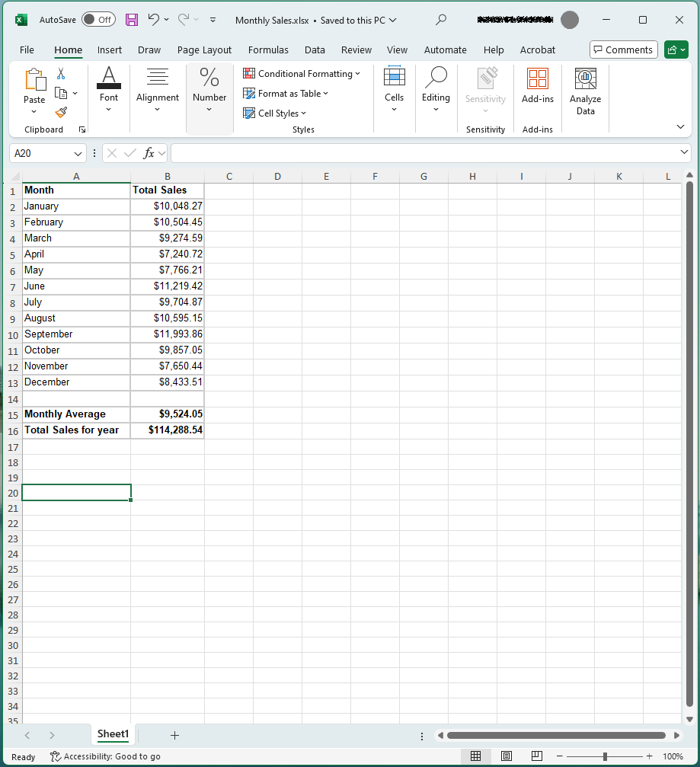The width and height of the screenshot is (700, 767).
Task: Click the Save icon in title bar
Action: tap(132, 20)
